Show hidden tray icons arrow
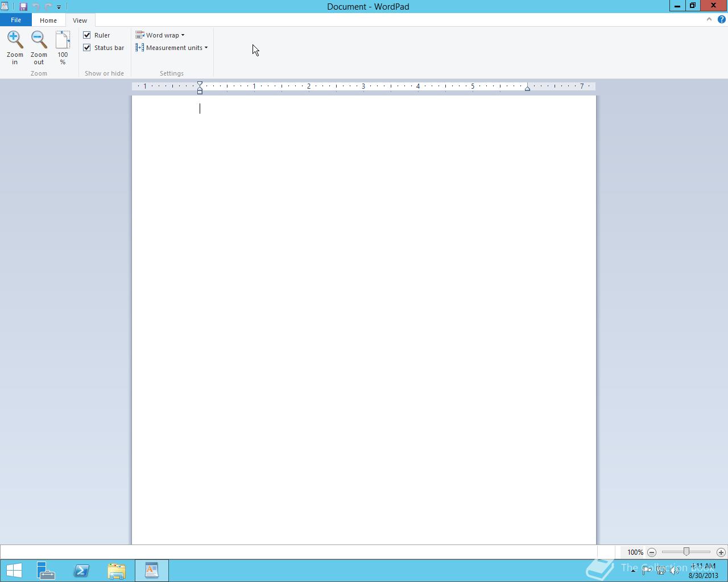 coord(633,571)
